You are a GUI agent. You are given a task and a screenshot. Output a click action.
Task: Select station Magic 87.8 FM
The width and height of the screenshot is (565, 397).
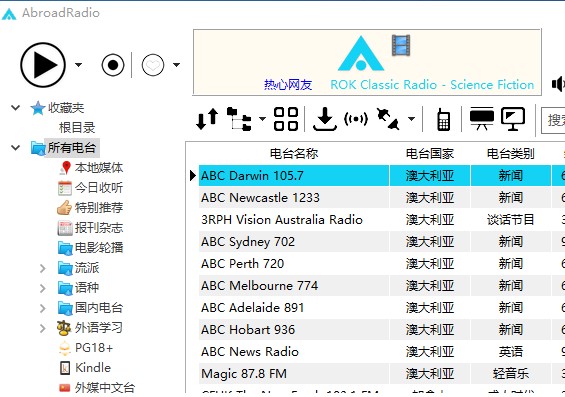tap(294, 374)
